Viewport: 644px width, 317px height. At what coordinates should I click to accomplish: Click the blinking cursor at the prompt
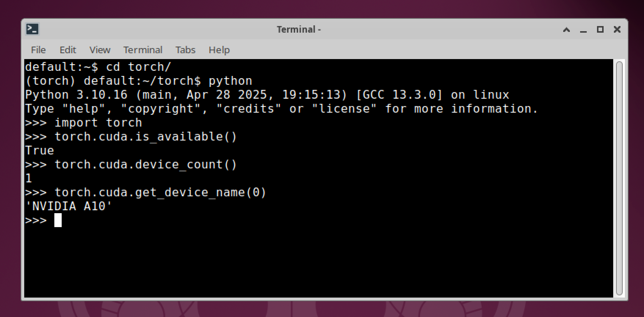58,220
